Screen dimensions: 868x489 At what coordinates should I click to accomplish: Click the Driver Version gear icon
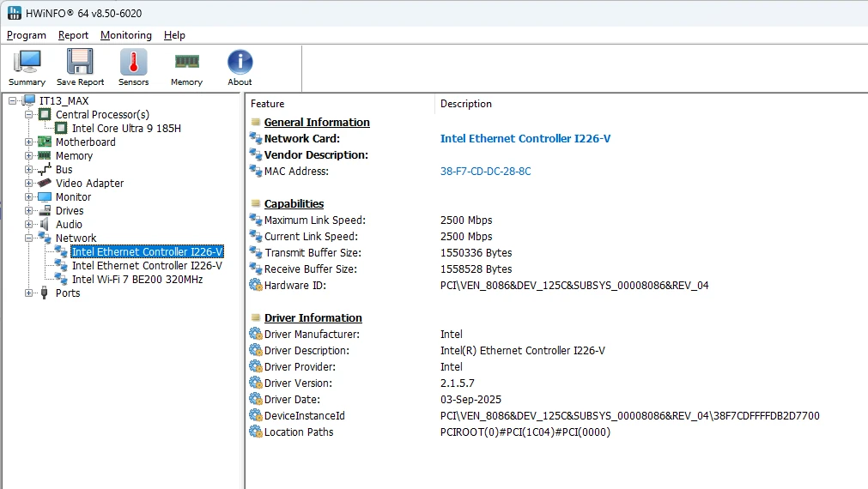tap(256, 383)
